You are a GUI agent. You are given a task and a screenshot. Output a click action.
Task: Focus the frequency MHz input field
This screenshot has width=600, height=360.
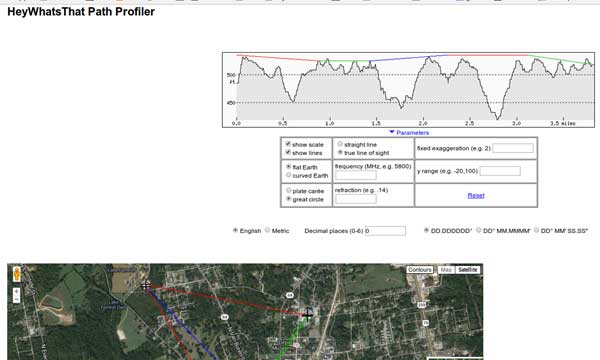[x=355, y=175]
